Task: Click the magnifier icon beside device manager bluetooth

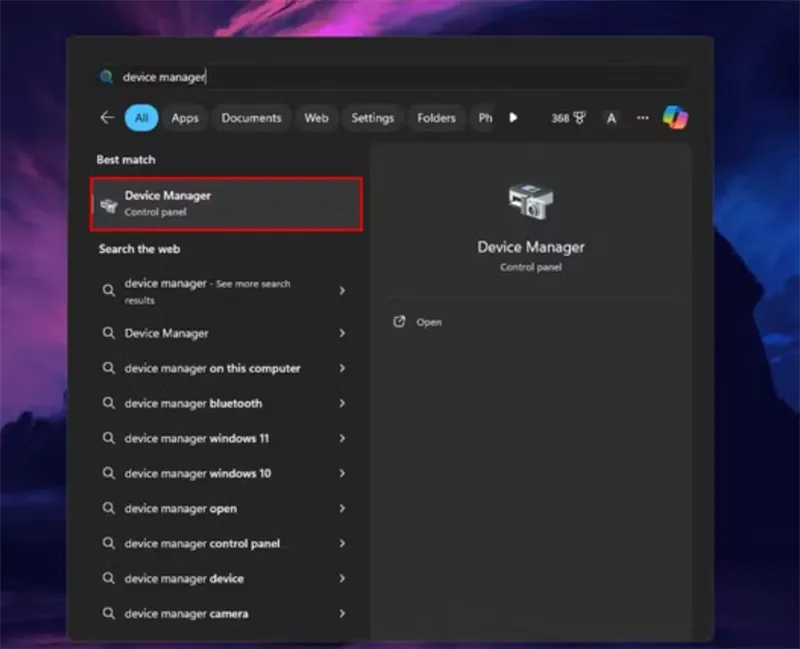Action: (109, 403)
